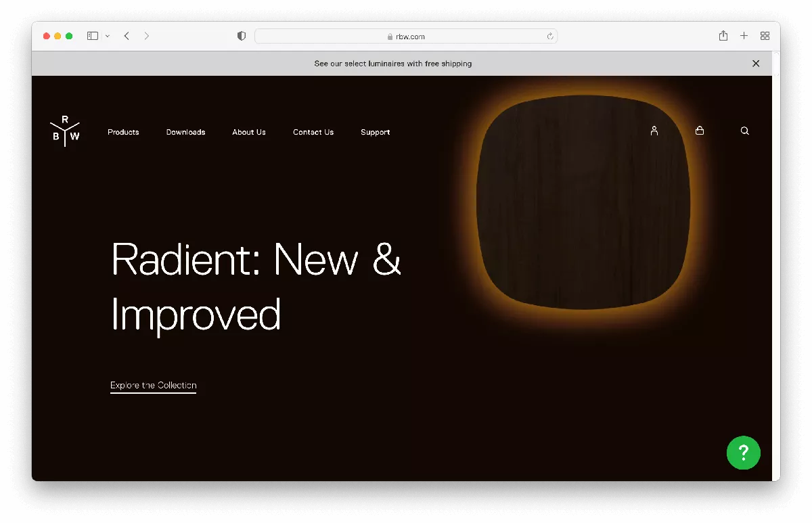Viewport: 812px width, 523px height.
Task: Open the green help question-mark button
Action: click(x=743, y=453)
